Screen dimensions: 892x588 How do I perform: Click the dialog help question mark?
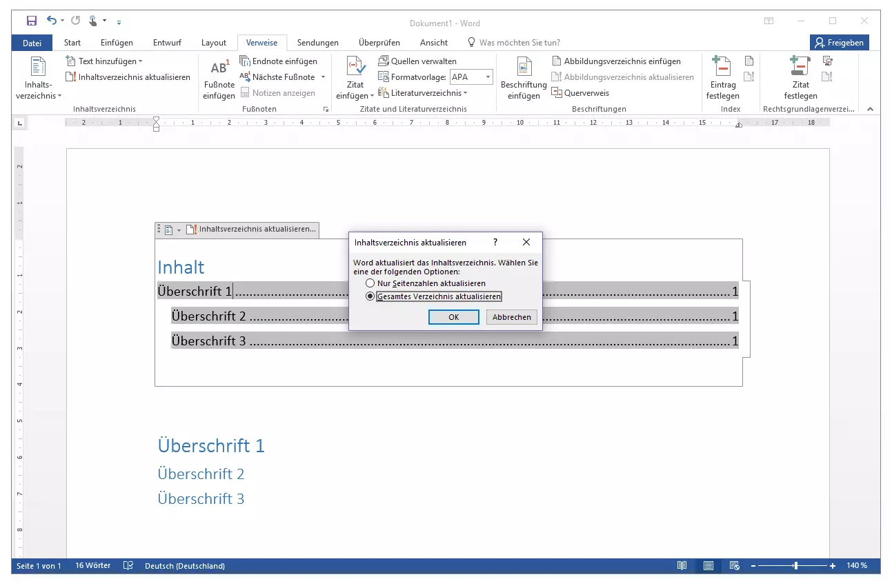pyautogui.click(x=495, y=243)
